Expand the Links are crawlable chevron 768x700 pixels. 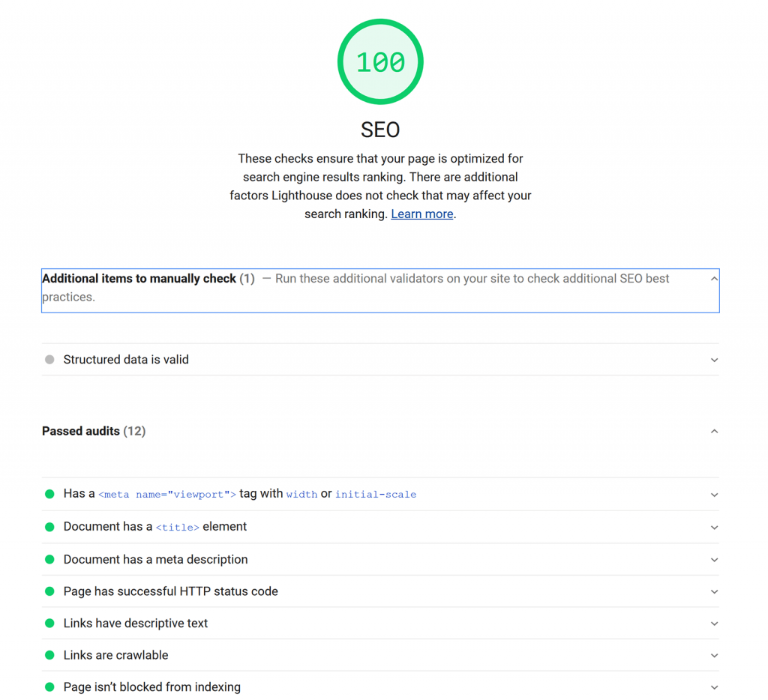click(x=714, y=656)
